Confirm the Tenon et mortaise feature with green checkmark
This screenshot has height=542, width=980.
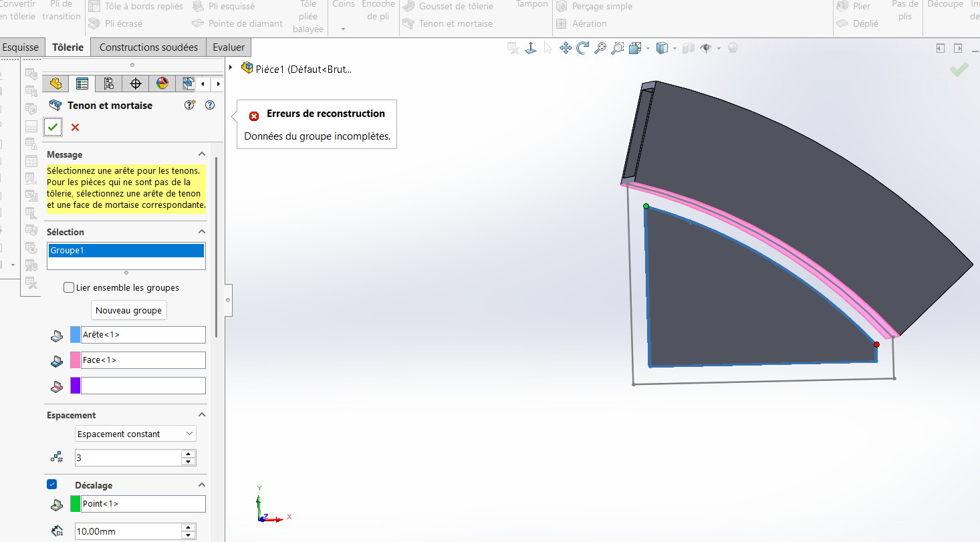pos(53,127)
